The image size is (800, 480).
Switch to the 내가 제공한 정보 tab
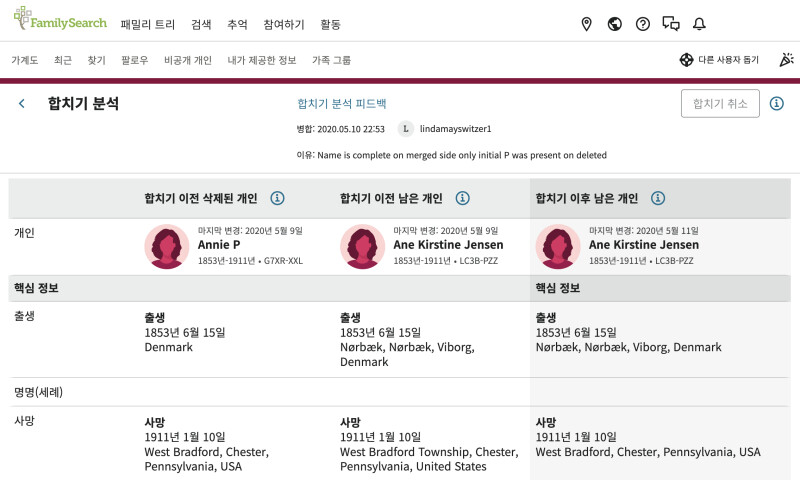[x=262, y=60]
